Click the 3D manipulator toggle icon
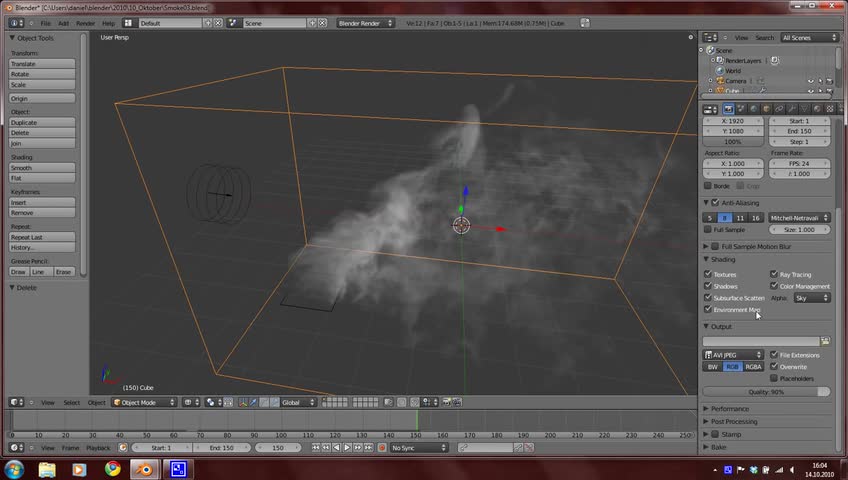Viewport: 848px width, 480px height. pyautogui.click(x=243, y=402)
